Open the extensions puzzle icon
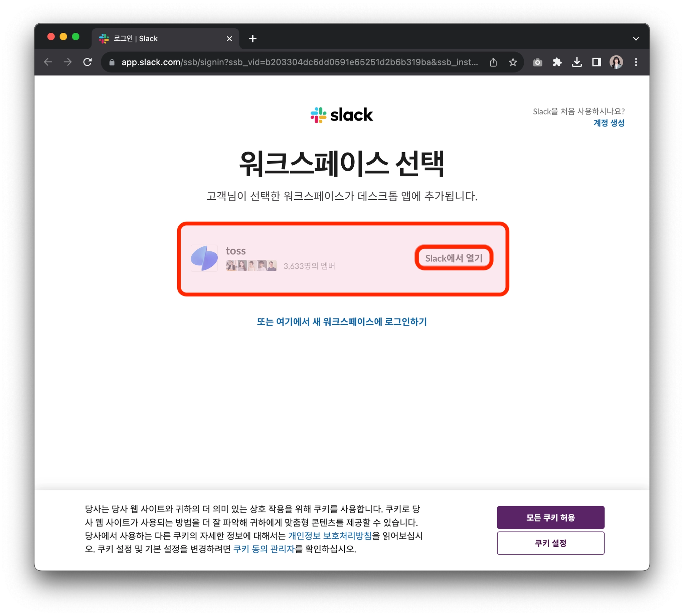The image size is (684, 616). click(557, 62)
